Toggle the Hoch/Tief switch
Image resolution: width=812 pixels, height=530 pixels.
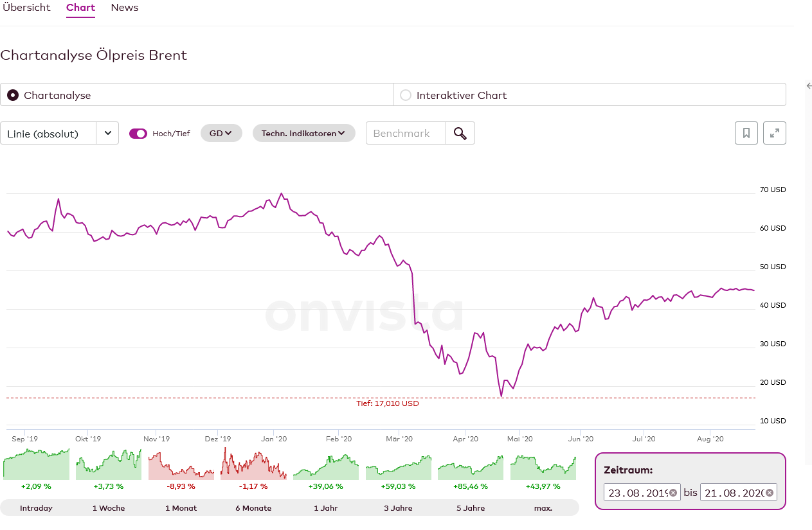coord(138,134)
